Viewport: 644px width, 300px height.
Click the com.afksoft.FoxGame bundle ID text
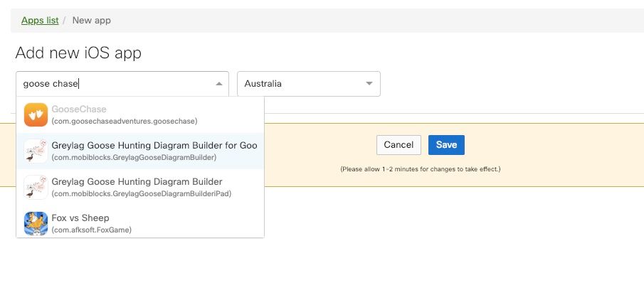[x=92, y=230]
